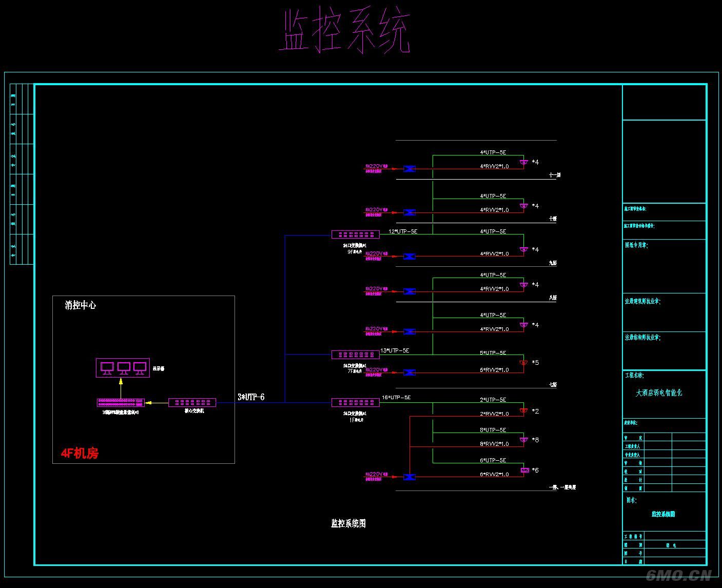Click the blue power box on the 6*RVV2*1.0 line
722x588 pixels.
tap(409, 477)
